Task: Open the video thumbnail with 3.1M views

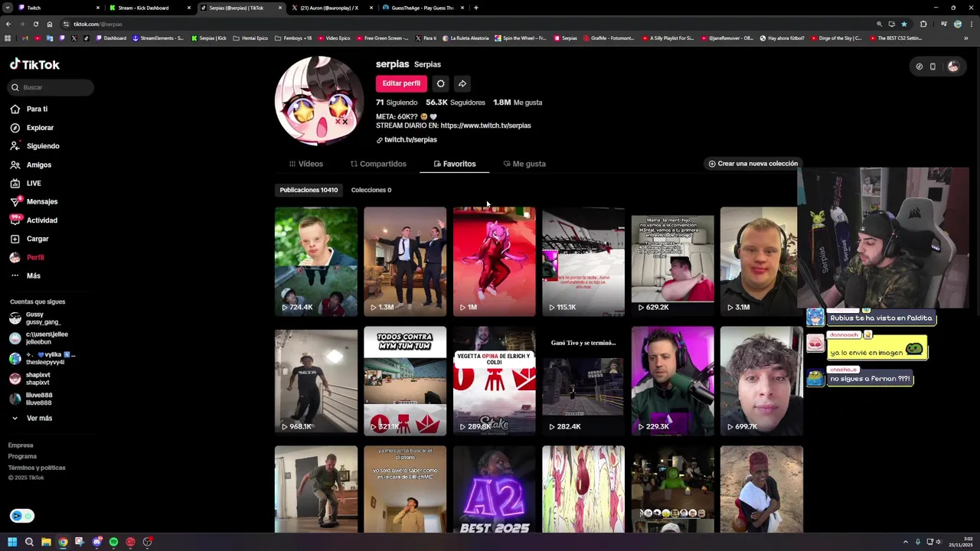Action: (761, 262)
